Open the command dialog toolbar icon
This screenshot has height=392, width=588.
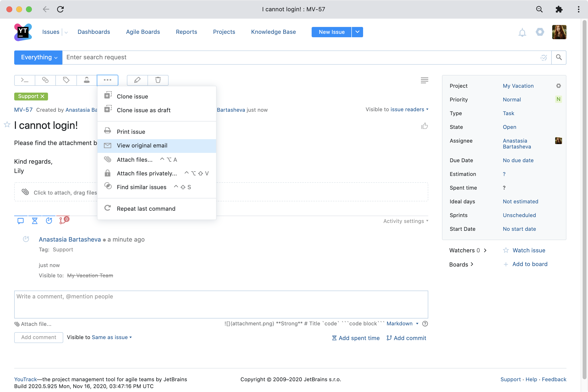coord(24,80)
